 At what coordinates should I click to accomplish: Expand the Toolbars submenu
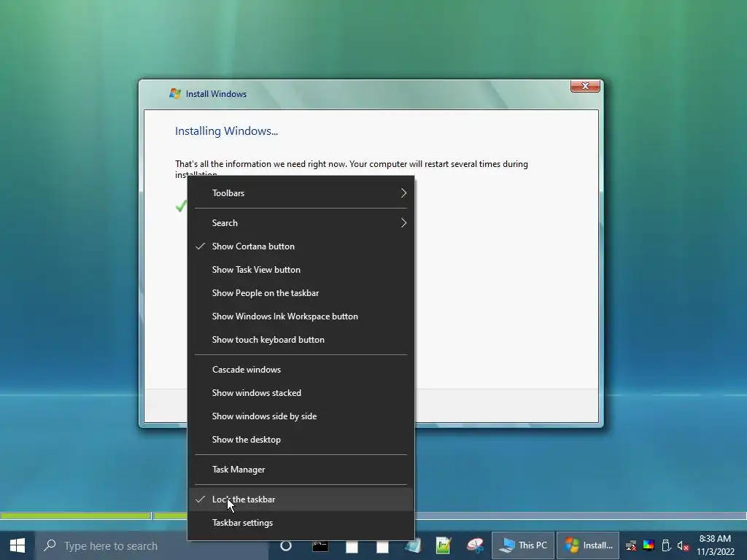coord(301,192)
